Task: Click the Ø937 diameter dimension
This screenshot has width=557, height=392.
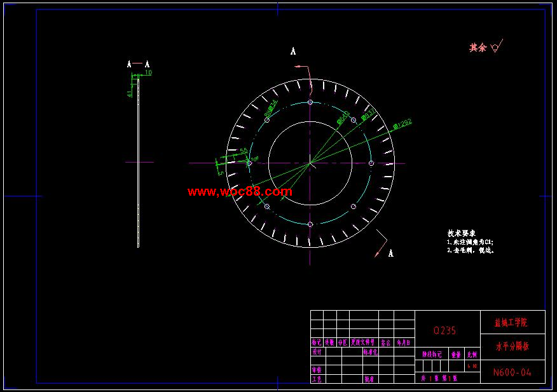Action: 368,114
